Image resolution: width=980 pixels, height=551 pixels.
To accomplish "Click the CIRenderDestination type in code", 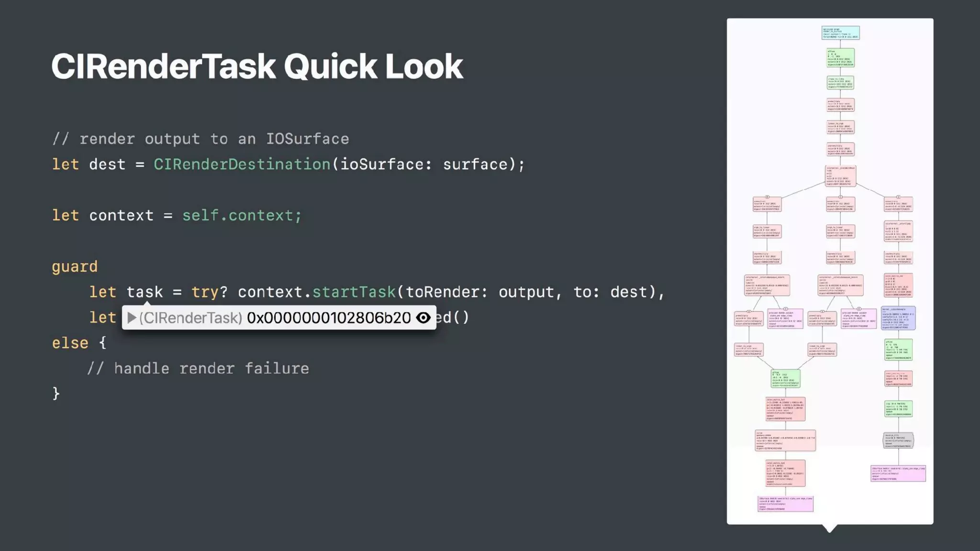I will pyautogui.click(x=242, y=164).
